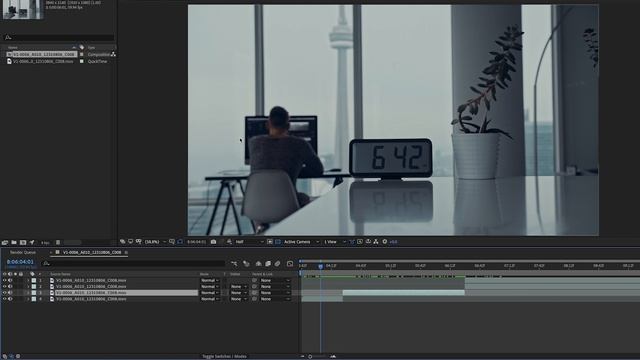Mute audio speaker for layer 1
Image resolution: width=640 pixels, height=360 pixels.
[10, 280]
